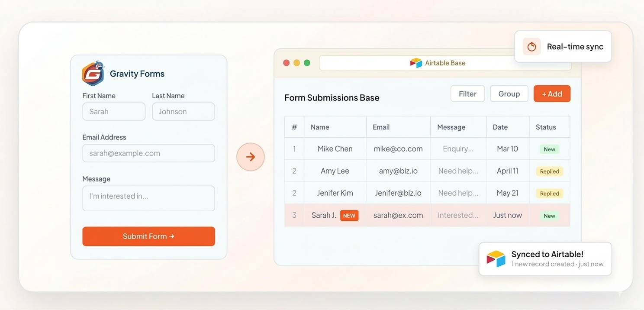Click the May 21 date cell
The width and height of the screenshot is (644, 310).
click(508, 193)
